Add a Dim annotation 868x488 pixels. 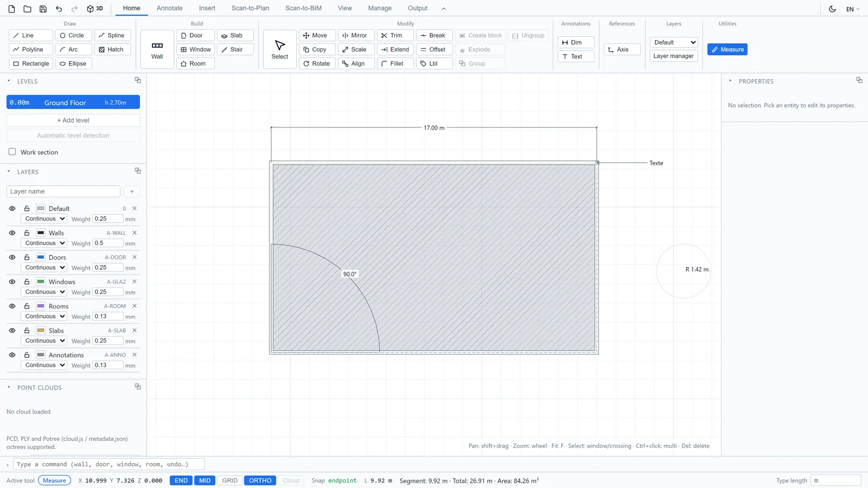tap(576, 42)
